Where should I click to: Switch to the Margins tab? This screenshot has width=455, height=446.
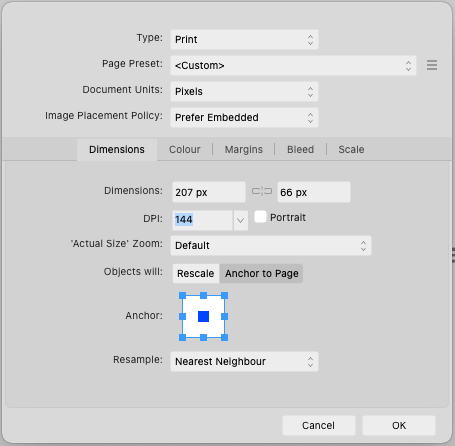tap(244, 149)
